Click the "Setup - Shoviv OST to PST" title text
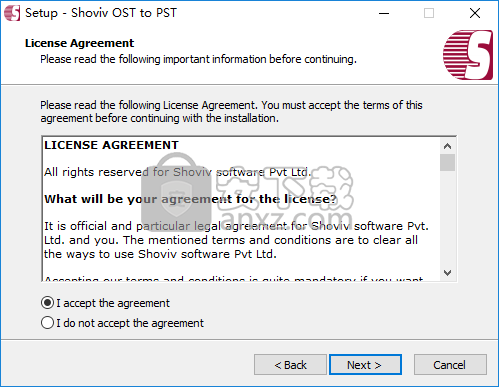Screen dimensions: 499x387 click(x=101, y=13)
